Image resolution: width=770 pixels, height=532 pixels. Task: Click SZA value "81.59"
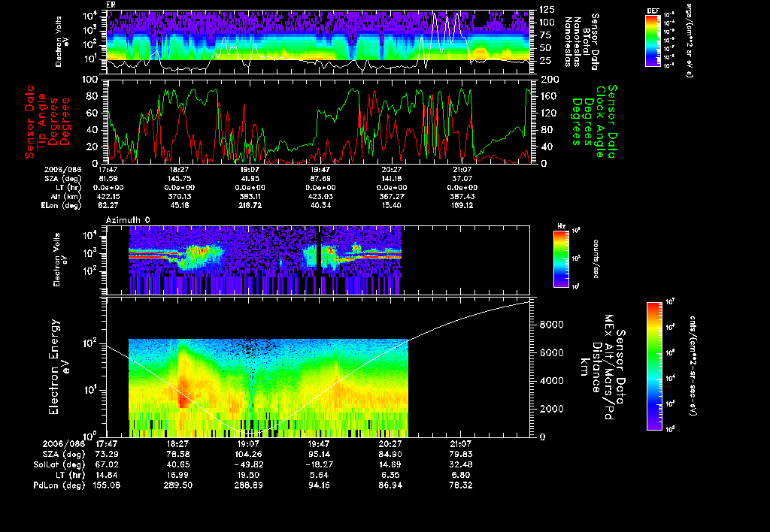tap(108, 179)
